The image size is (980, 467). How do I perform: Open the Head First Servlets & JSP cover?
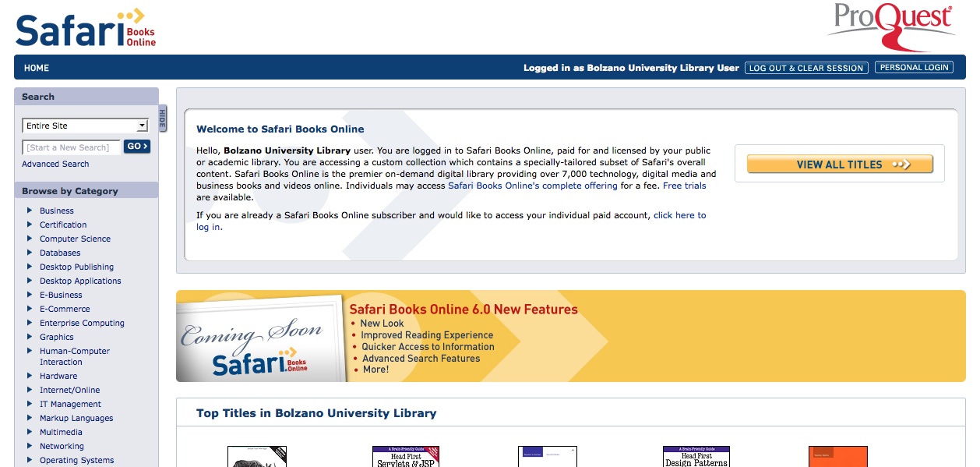coord(406,456)
